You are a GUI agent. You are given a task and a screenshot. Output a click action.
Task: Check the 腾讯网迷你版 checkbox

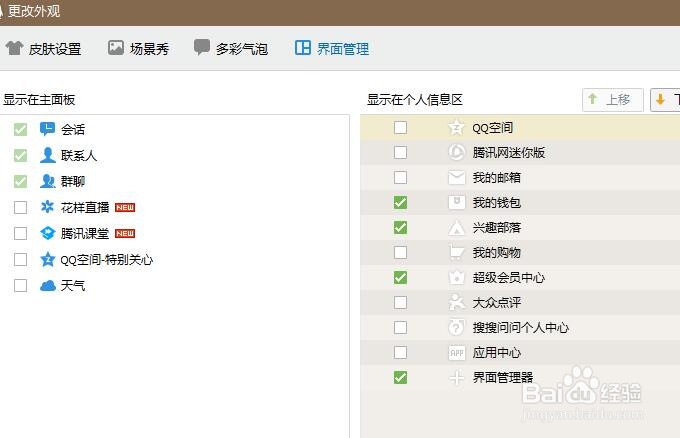[400, 152]
